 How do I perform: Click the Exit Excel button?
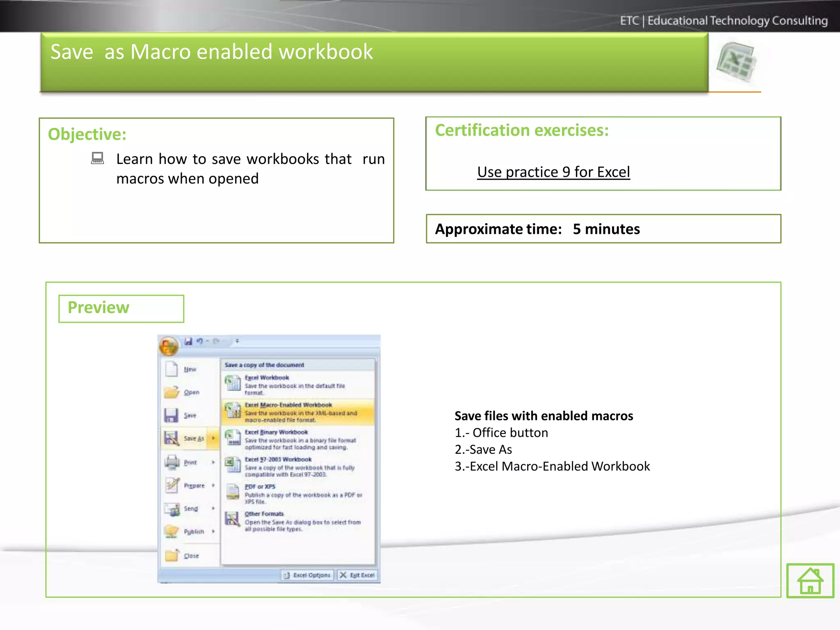tap(357, 575)
